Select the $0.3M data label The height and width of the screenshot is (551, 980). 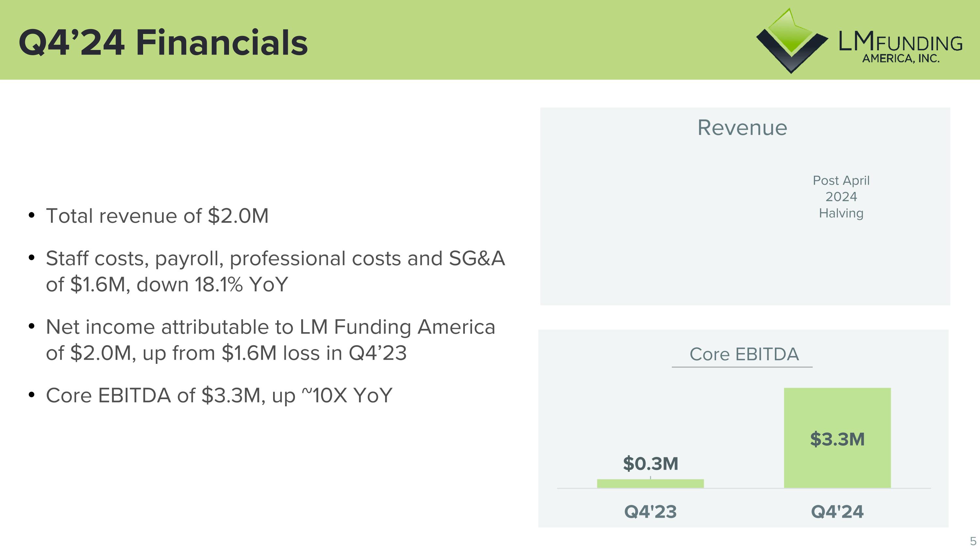point(650,463)
